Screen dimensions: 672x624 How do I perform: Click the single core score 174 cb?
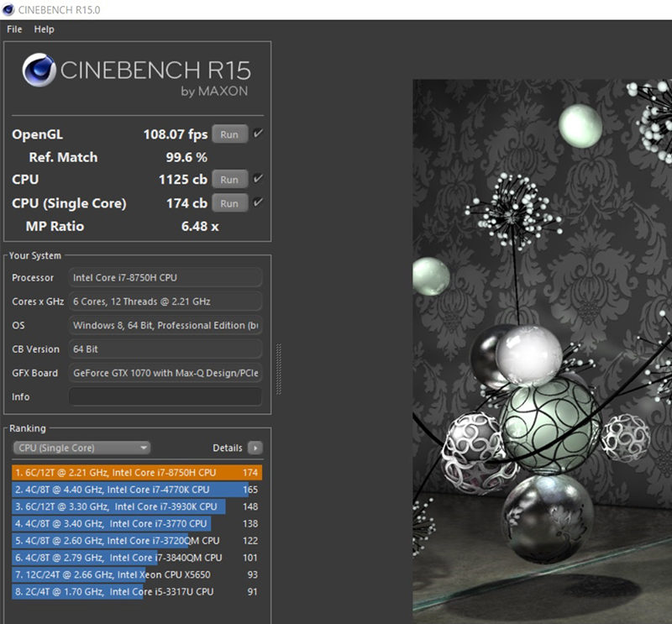(x=186, y=203)
